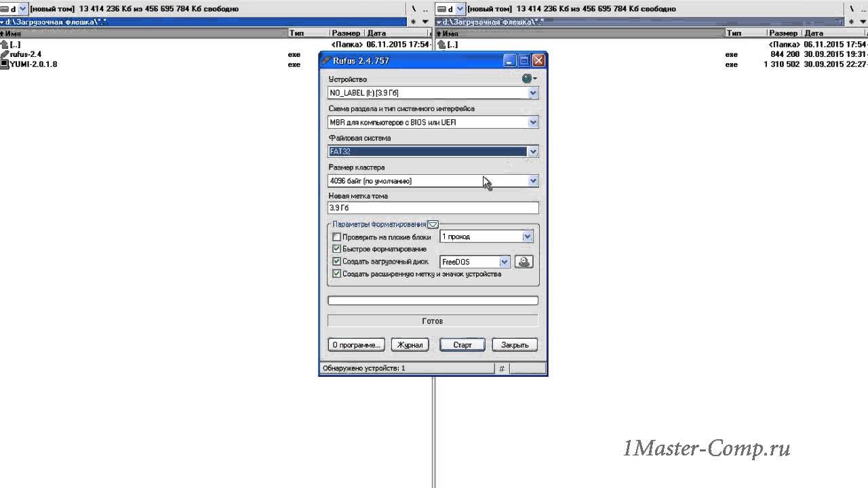Open the '1 проход' passes dropdown

(x=527, y=237)
